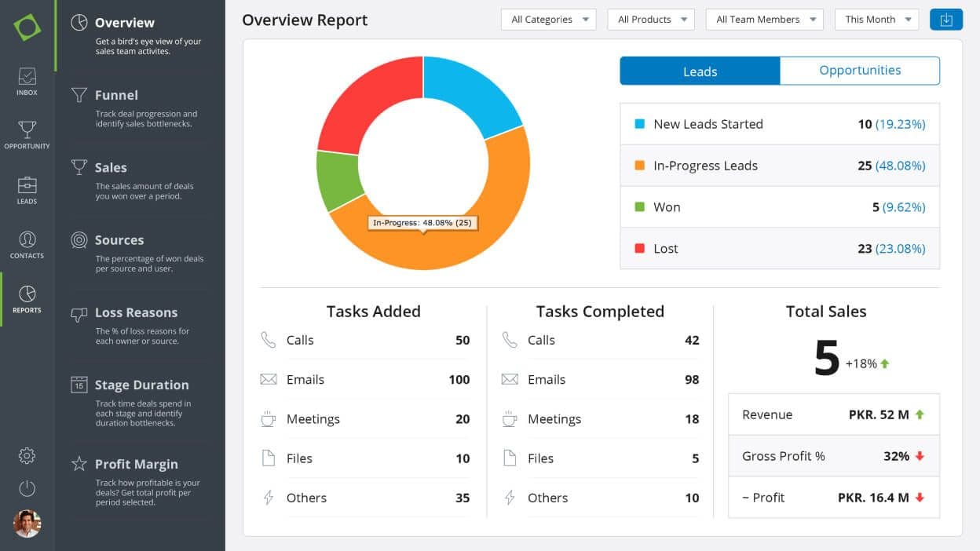Image resolution: width=980 pixels, height=551 pixels.
Task: Click the power logout icon
Action: (x=27, y=489)
